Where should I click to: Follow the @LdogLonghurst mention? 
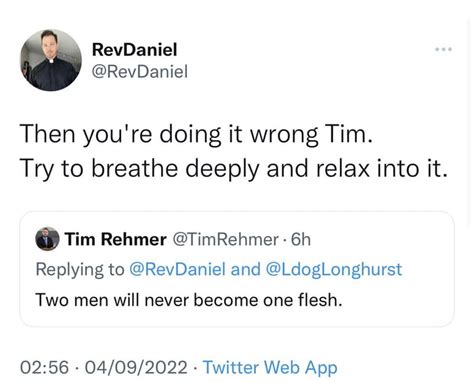point(334,269)
